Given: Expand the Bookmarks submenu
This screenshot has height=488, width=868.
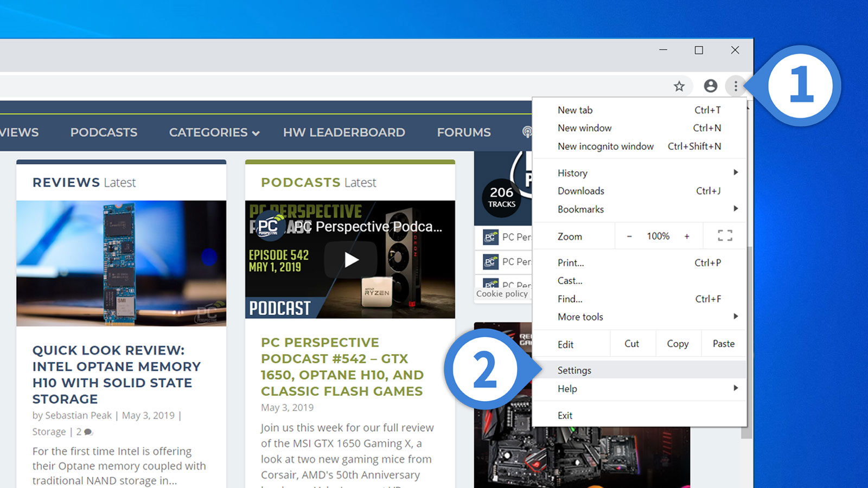Looking at the screenshot, I should point(639,209).
